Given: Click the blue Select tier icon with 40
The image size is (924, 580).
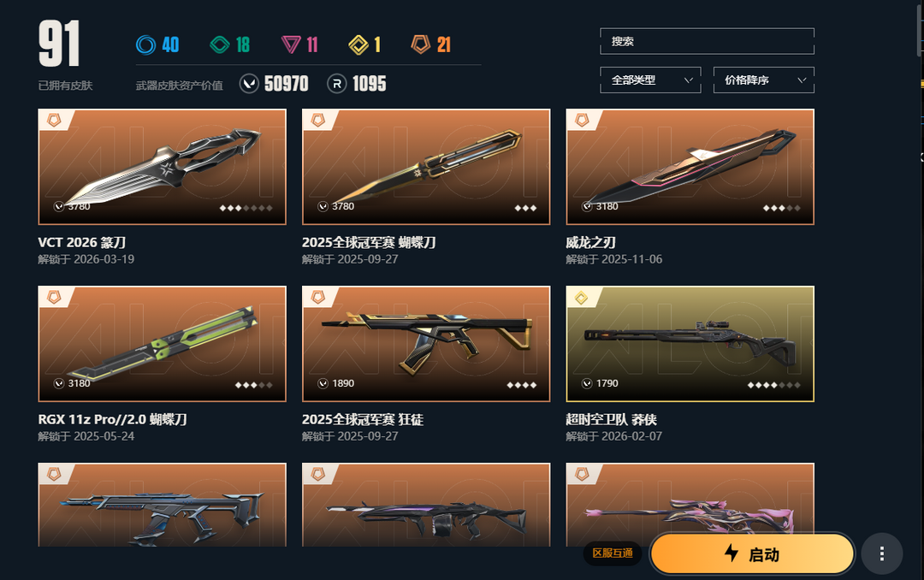Looking at the screenshot, I should click(145, 44).
